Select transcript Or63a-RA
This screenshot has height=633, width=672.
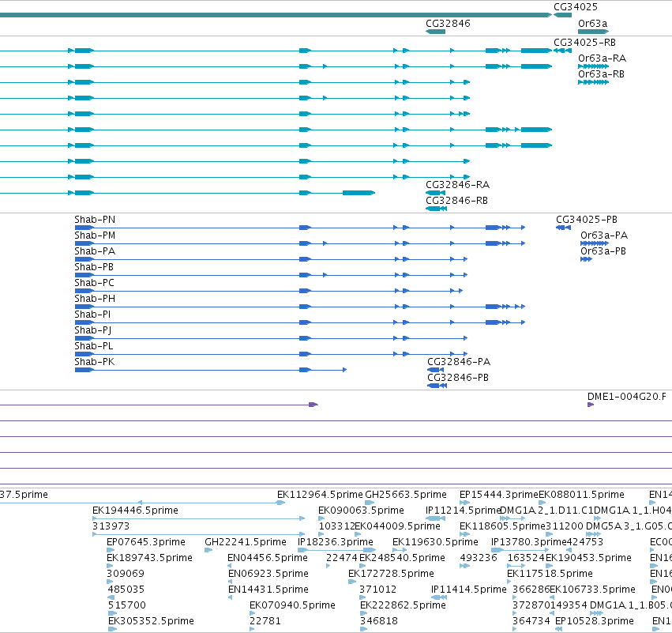tap(602, 58)
